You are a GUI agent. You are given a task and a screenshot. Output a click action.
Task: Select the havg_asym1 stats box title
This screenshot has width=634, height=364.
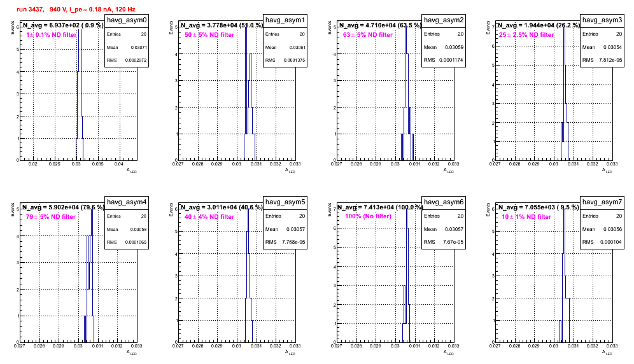coord(285,20)
